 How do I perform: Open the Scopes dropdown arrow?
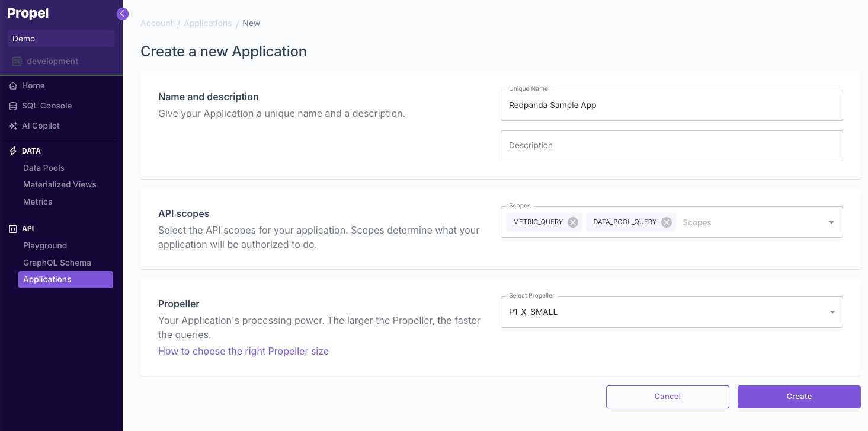click(x=831, y=222)
